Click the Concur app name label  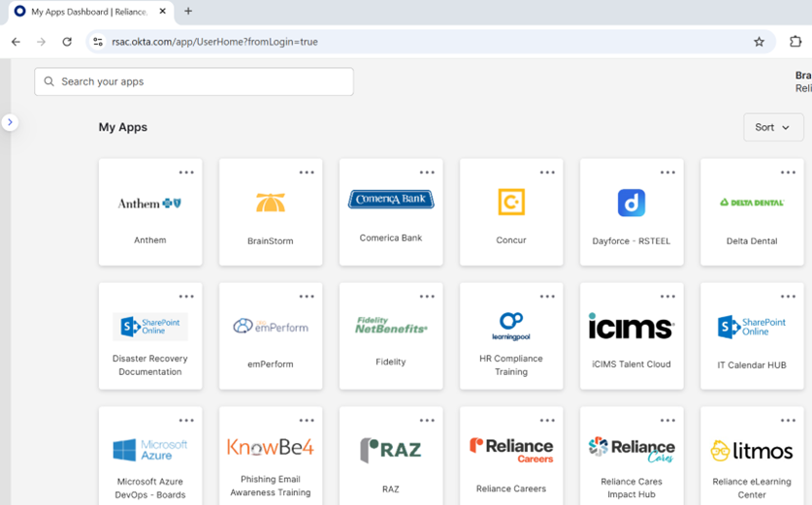coord(511,240)
